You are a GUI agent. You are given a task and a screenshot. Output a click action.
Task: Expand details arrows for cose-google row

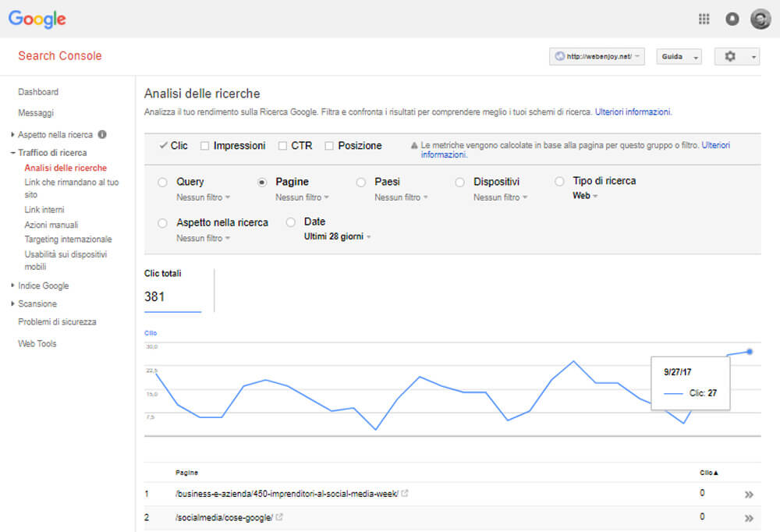click(749, 518)
